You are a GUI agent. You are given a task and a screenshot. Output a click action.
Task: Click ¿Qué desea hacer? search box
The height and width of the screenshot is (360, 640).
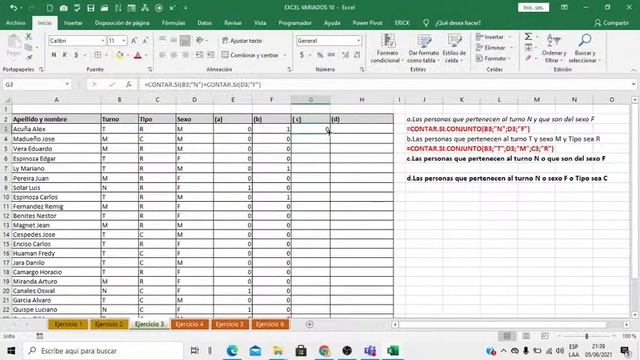(x=458, y=23)
